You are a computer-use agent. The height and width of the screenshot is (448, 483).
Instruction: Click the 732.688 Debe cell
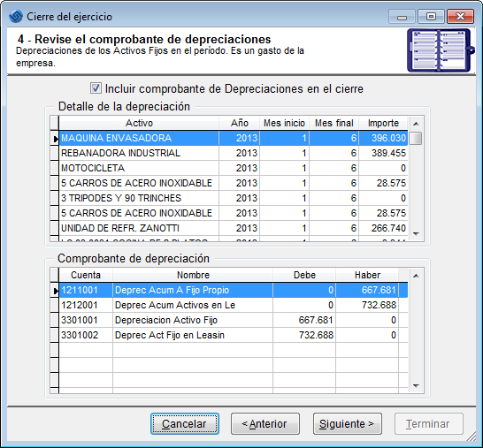[x=304, y=335]
